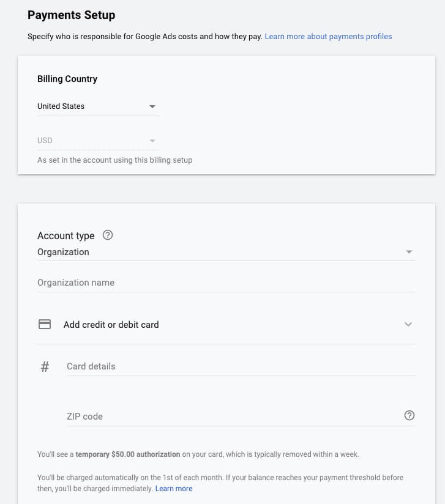Expand the card section chevron

pyautogui.click(x=408, y=325)
